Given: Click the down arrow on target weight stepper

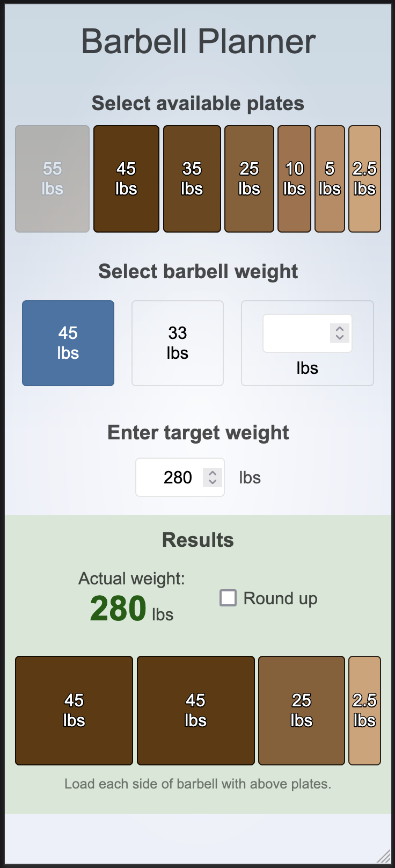Looking at the screenshot, I should (x=213, y=482).
